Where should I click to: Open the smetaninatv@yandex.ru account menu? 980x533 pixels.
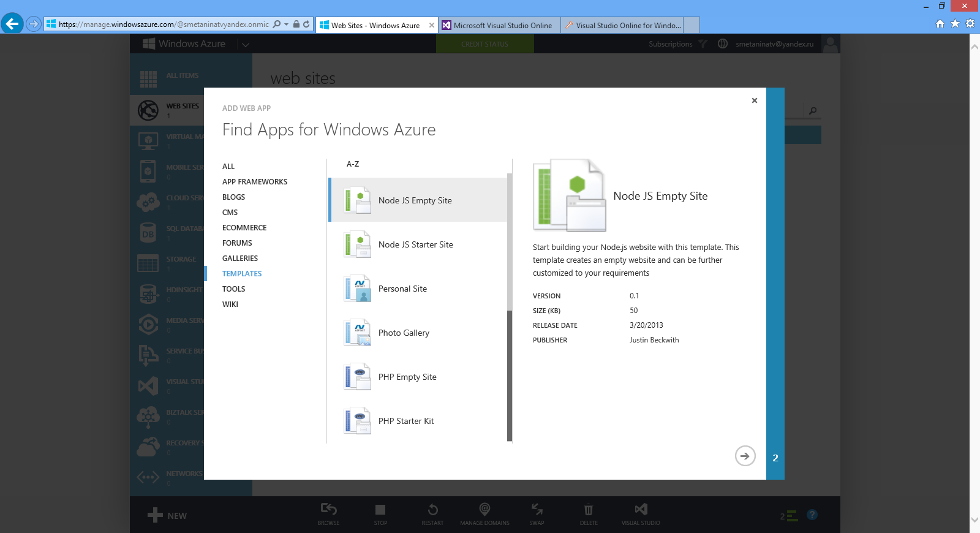coord(775,44)
